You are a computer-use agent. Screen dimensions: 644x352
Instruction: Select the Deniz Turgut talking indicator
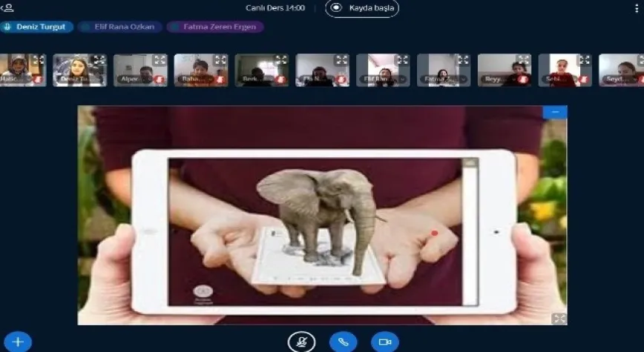click(36, 27)
